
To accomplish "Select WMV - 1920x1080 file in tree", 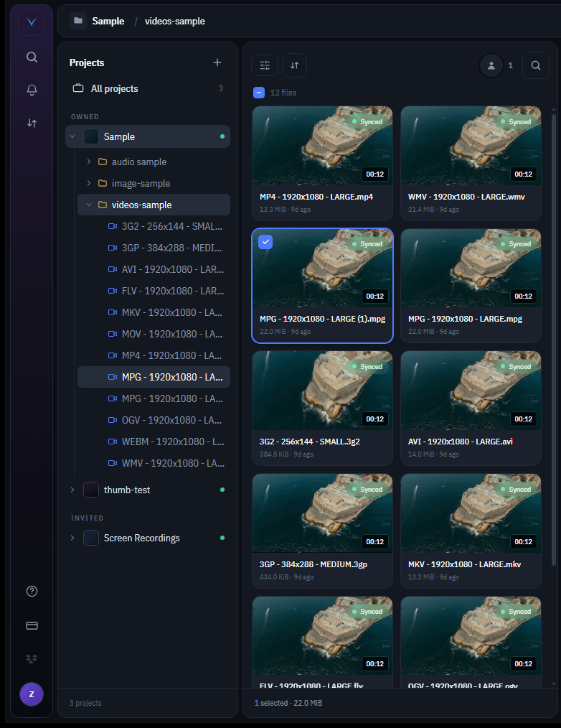I will click(154, 463).
